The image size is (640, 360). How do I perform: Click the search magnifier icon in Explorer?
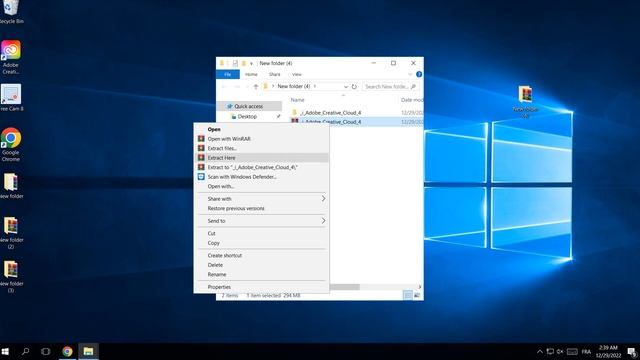click(x=413, y=87)
